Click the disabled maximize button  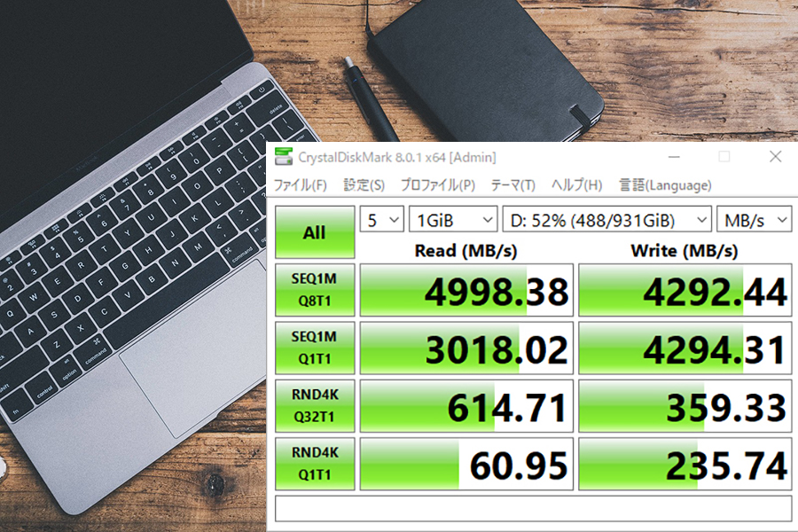724,157
